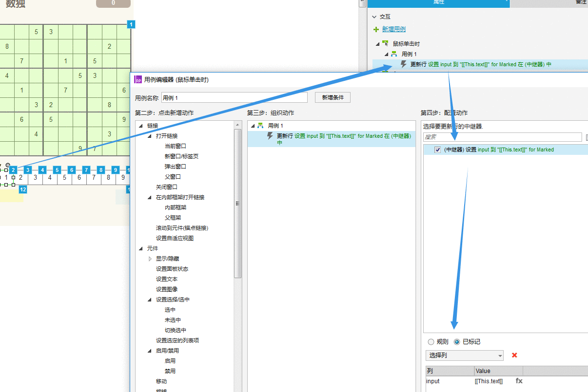Image resolution: width=588 pixels, height=392 pixels.
Task: Collapse the 交互 section in properties panel
Action: 374,17
